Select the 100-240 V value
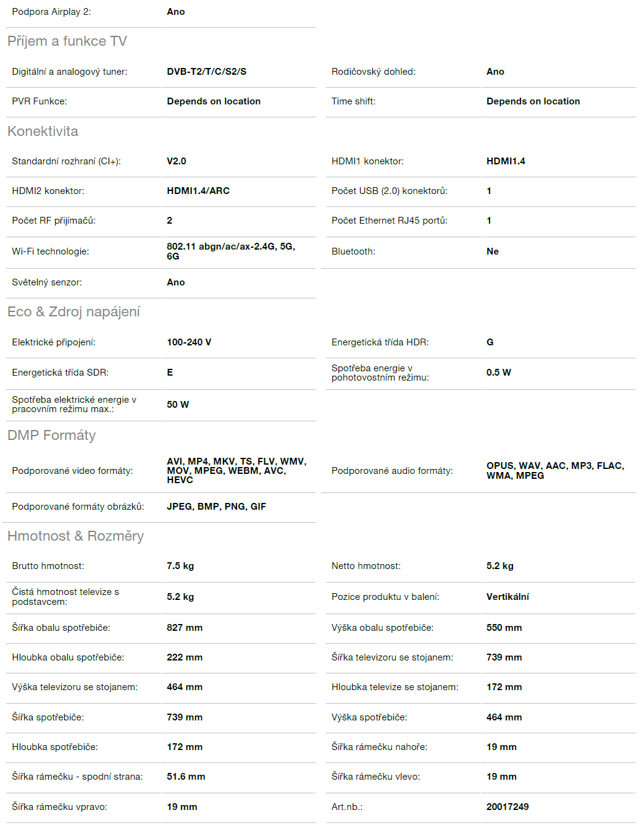 (x=188, y=342)
